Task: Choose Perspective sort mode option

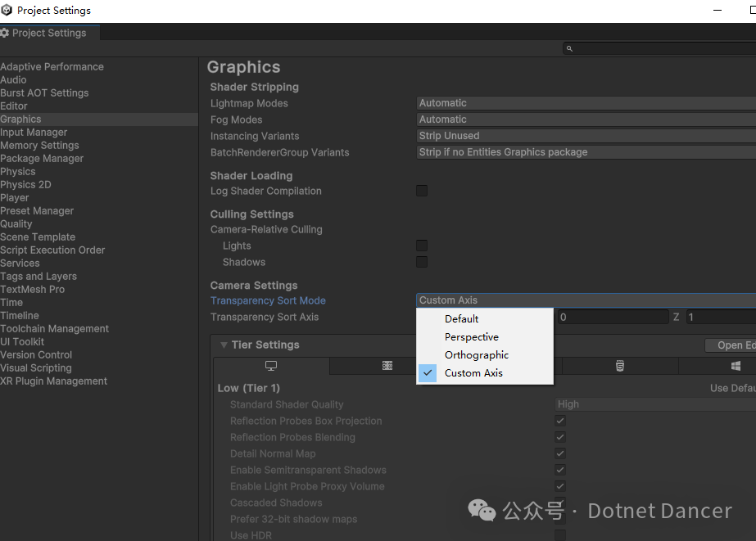Action: (485, 336)
